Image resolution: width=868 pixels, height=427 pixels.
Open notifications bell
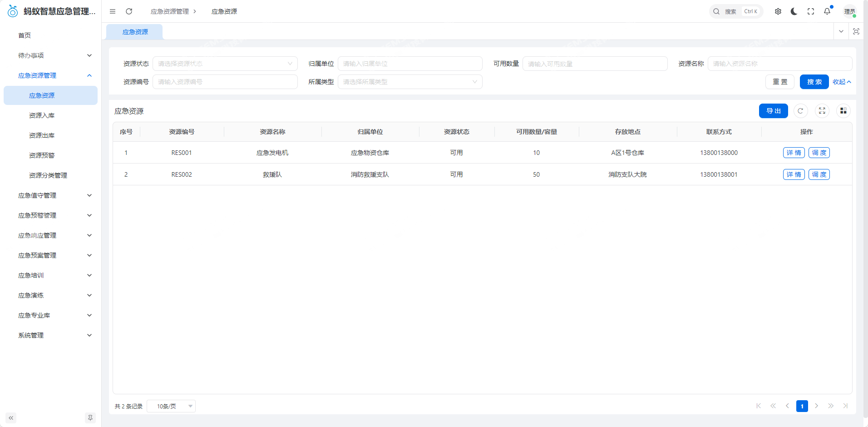click(x=827, y=11)
